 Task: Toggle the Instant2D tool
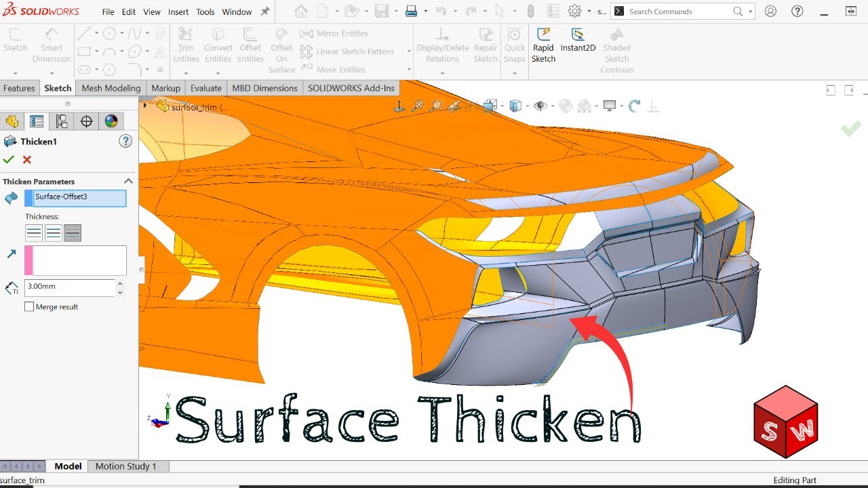tap(578, 41)
